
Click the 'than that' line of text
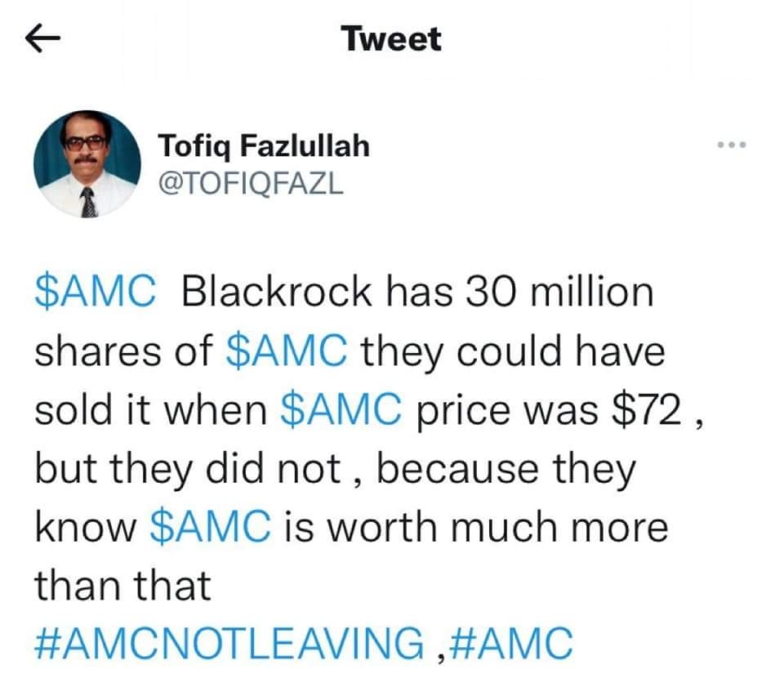[x=122, y=585]
